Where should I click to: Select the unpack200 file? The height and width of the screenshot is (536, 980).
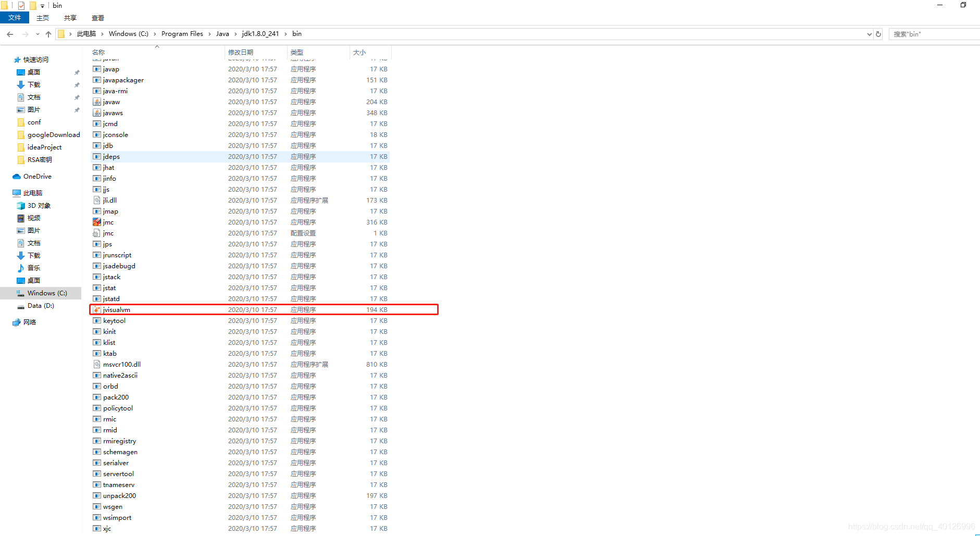coord(120,495)
